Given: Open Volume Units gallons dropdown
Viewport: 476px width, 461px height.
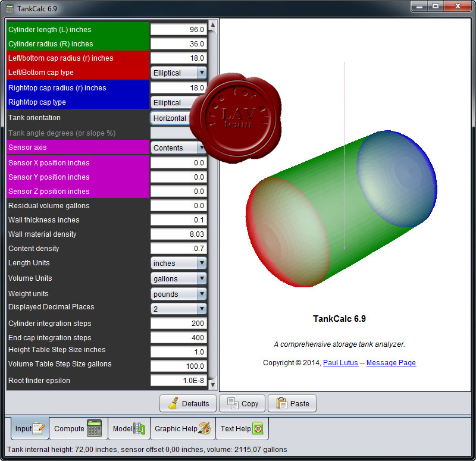Looking at the screenshot, I should pos(178,278).
